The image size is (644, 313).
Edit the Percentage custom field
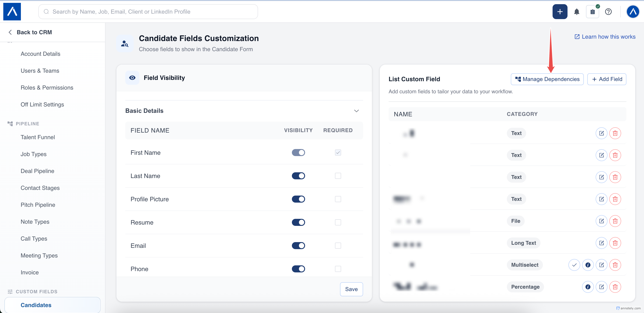click(601, 287)
